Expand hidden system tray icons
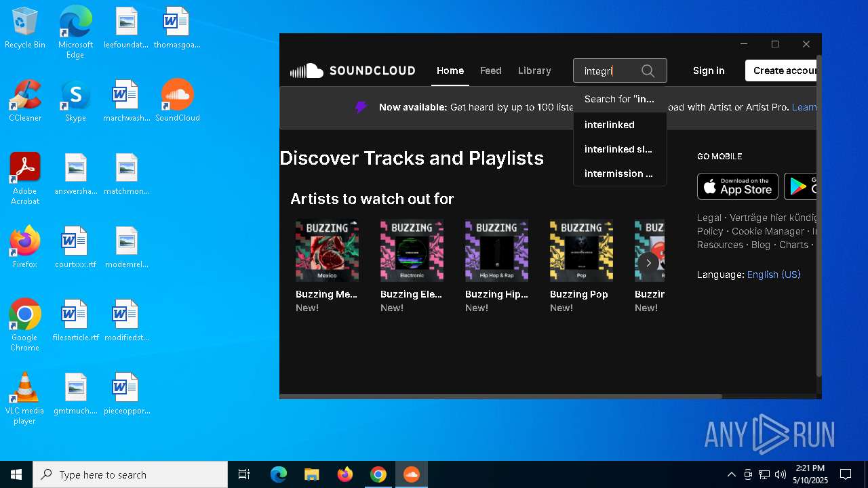Image resolution: width=868 pixels, height=488 pixels. [x=731, y=474]
